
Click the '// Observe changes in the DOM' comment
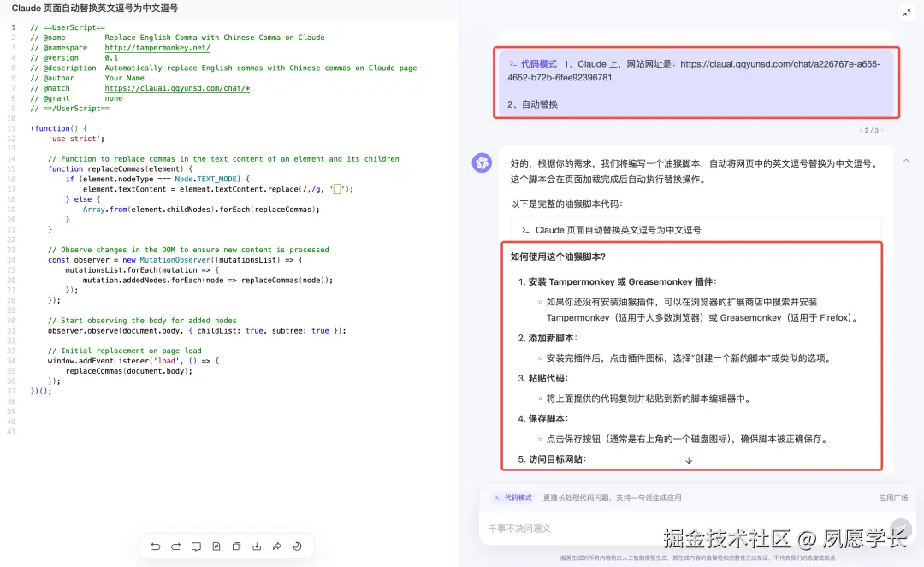(x=188, y=250)
